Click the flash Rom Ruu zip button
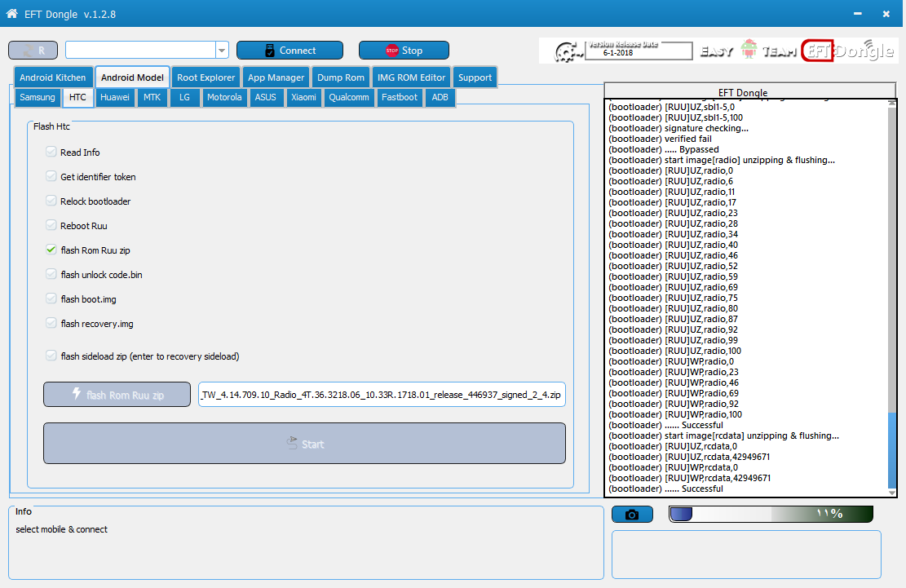Viewport: 906px width, 588px height. pos(117,395)
